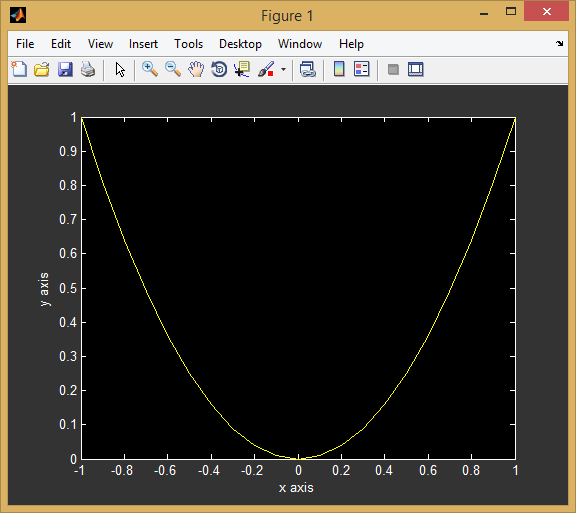Image resolution: width=576 pixels, height=513 pixels.
Task: Click the dock figure arrow in menu bar
Action: click(559, 43)
